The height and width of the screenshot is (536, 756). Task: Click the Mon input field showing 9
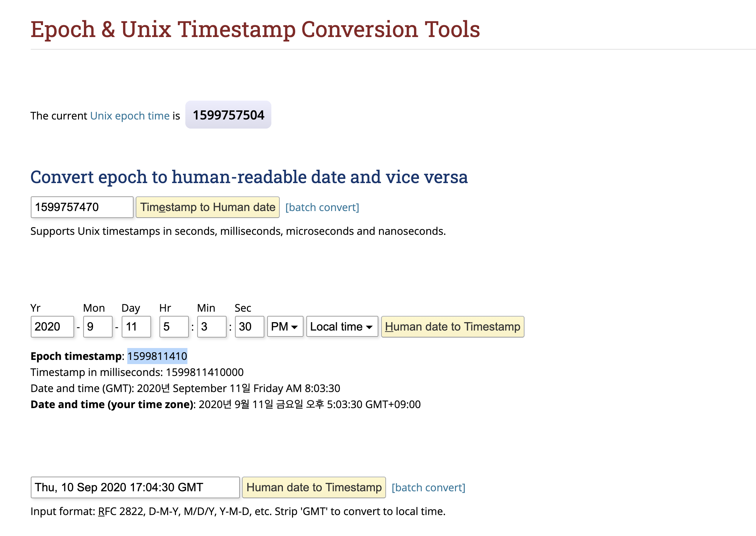coord(98,327)
